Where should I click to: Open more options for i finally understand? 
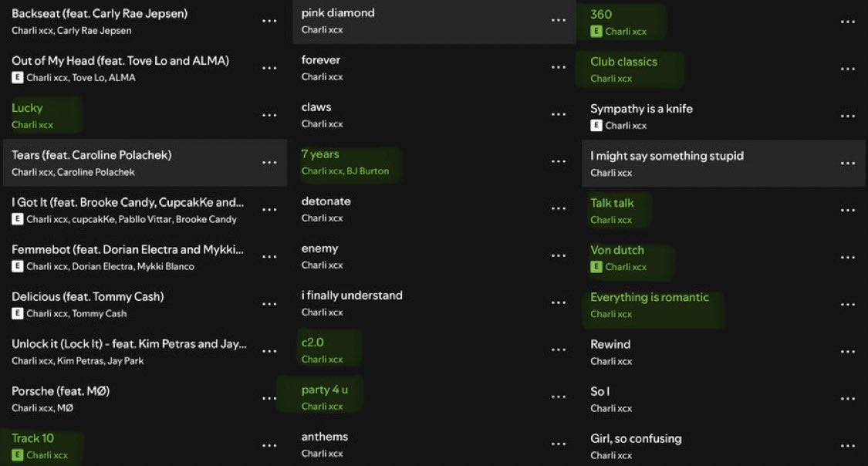pos(559,302)
